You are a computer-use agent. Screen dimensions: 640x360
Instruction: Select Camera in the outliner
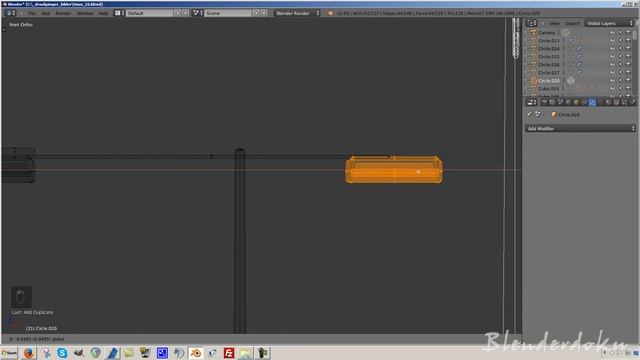point(546,33)
